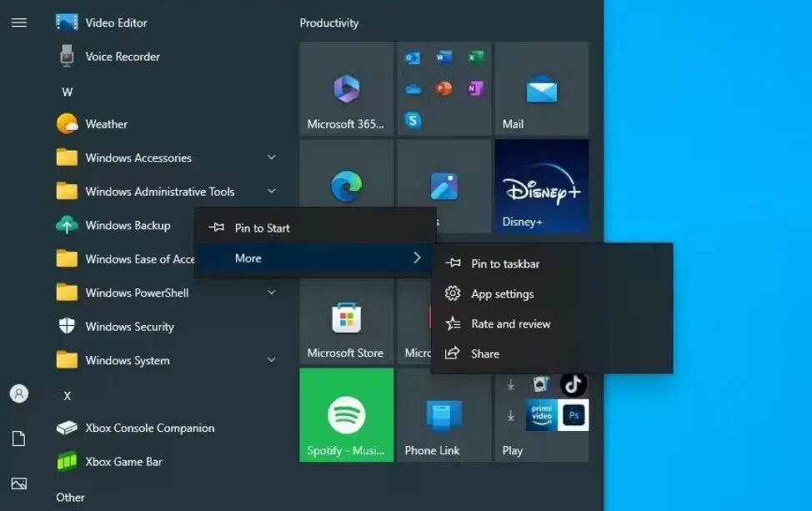Expand the Windows Ease of Access folder
Viewport: 812px width, 511px height.
click(125, 259)
